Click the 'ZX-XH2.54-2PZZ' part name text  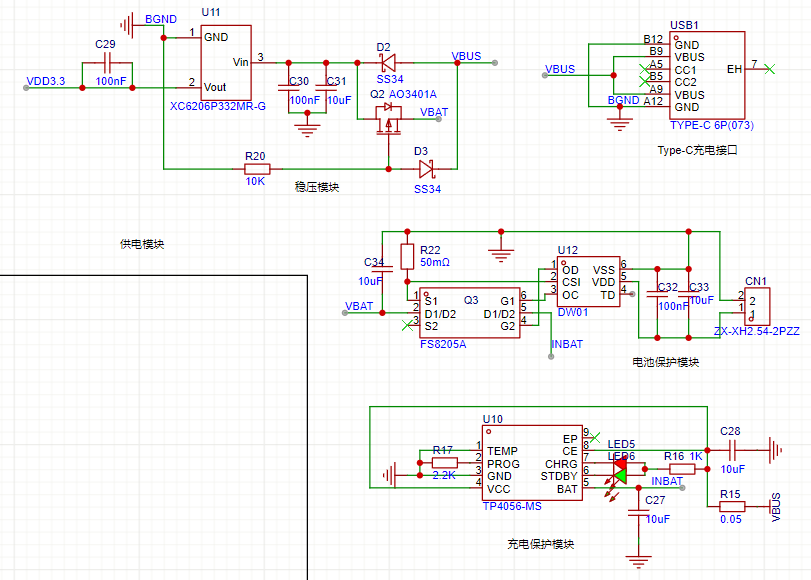[x=757, y=331]
